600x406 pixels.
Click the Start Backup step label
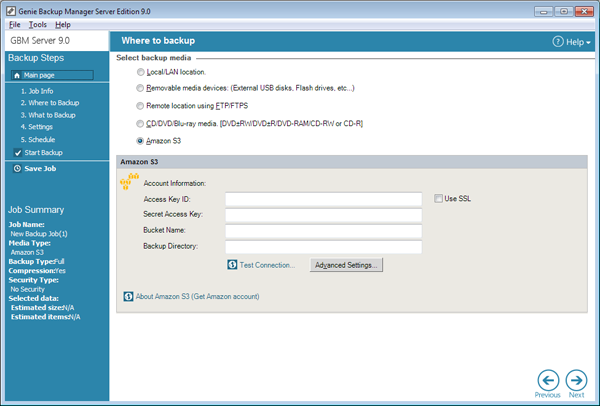[44, 153]
